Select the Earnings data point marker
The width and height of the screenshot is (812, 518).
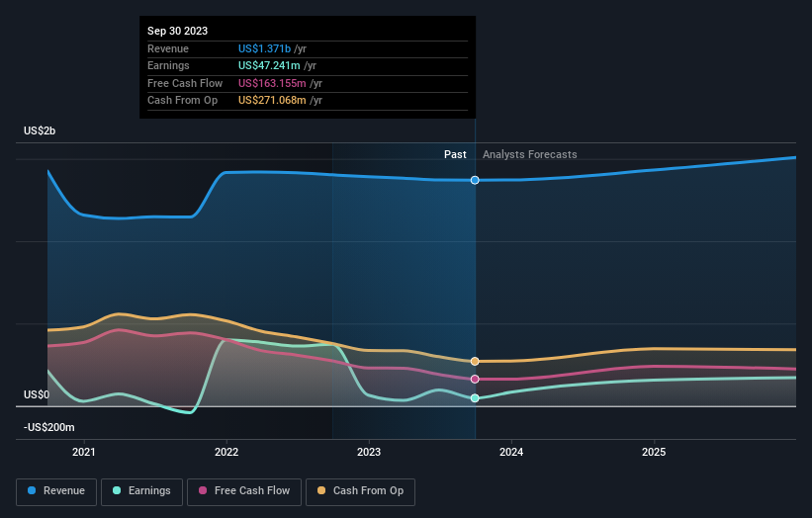(x=475, y=398)
